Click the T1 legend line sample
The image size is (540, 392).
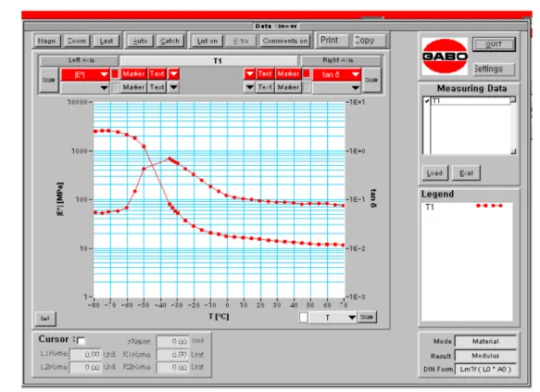pos(489,206)
